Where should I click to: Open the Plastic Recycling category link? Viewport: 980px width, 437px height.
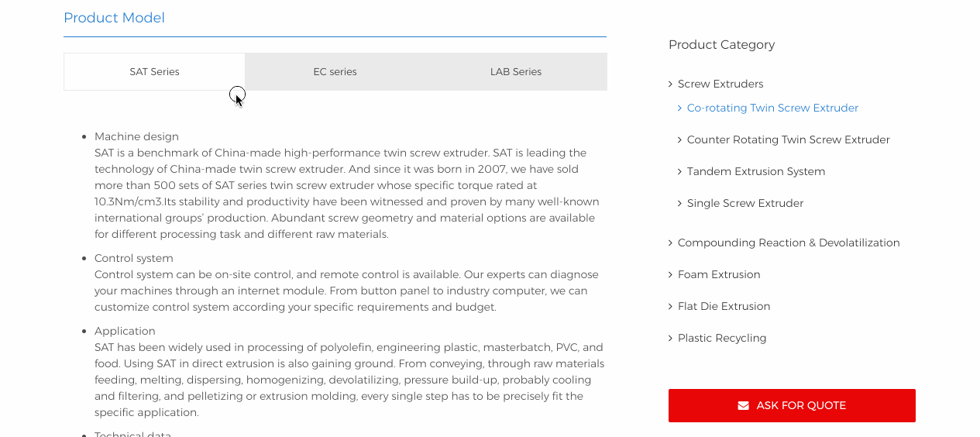coord(722,338)
